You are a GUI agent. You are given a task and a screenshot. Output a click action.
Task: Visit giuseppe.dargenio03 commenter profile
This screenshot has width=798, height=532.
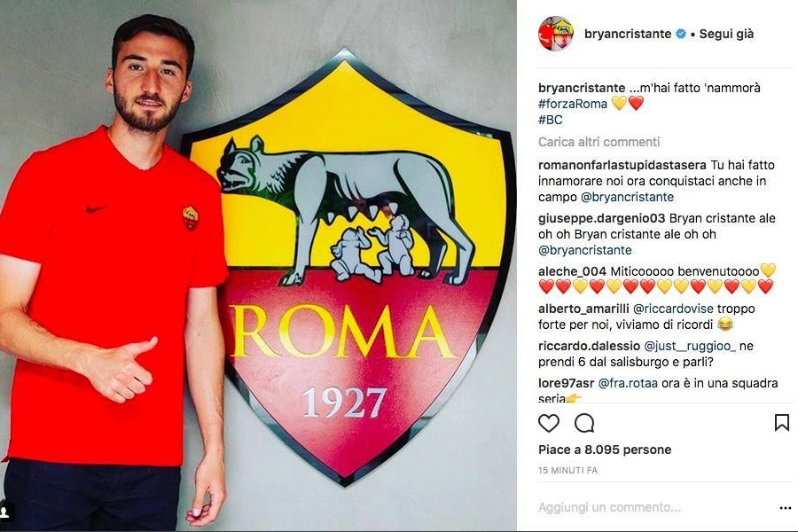(601, 218)
